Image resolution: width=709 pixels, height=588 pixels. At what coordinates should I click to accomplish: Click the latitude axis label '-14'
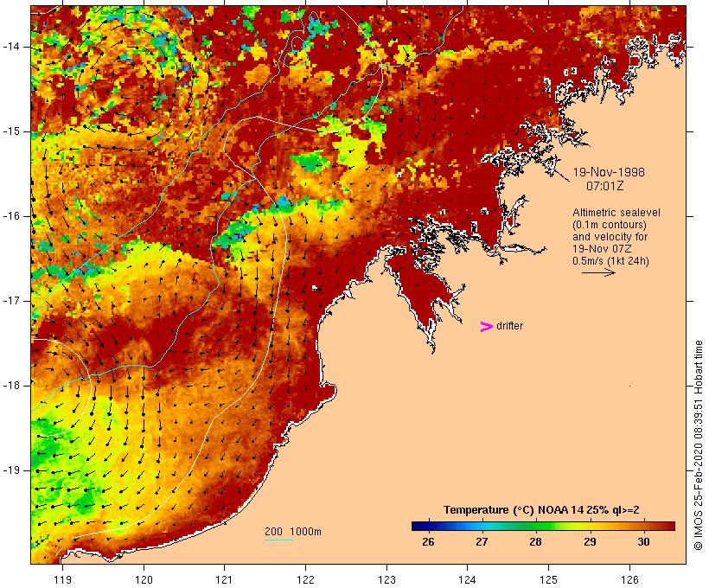click(x=10, y=47)
